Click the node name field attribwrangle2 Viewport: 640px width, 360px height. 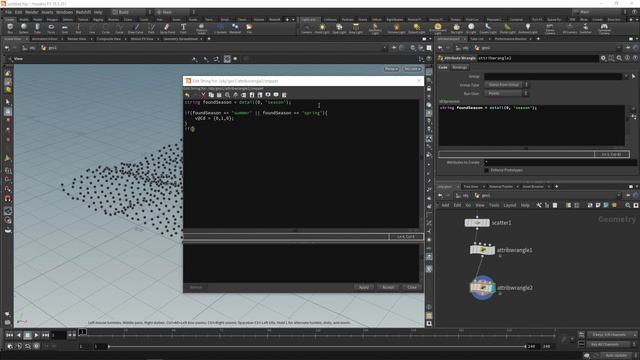[538, 58]
